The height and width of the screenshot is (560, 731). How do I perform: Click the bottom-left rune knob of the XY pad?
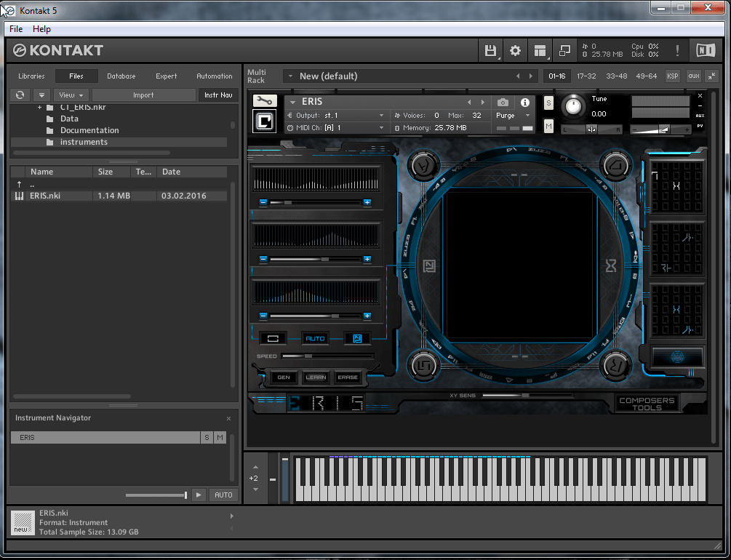click(424, 365)
